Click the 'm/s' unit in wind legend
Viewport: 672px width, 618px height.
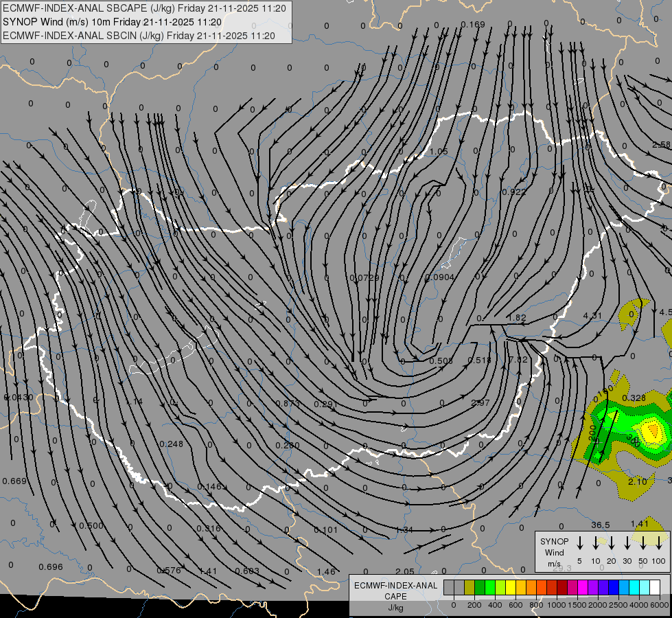point(554,564)
